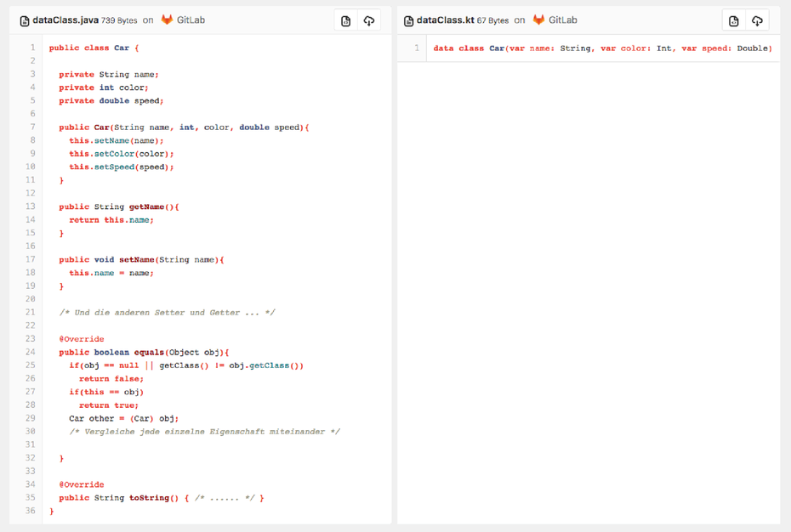Open raw view of dataClass.kt

coord(734,20)
